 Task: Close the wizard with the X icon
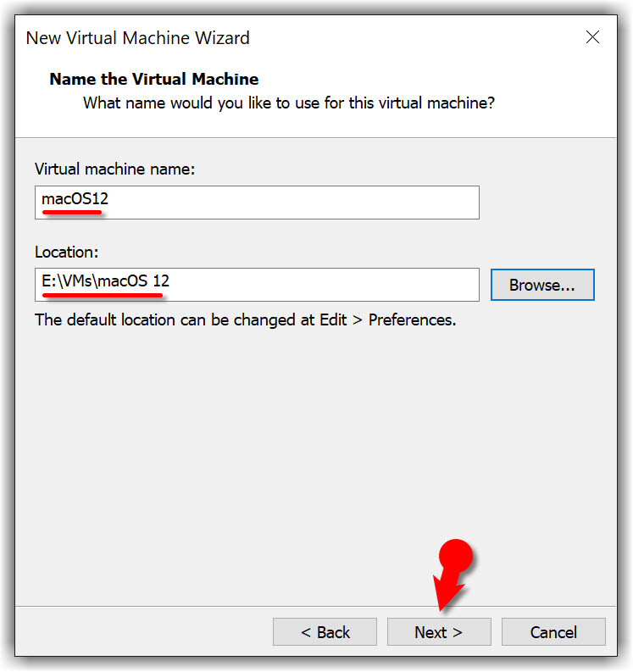point(592,37)
